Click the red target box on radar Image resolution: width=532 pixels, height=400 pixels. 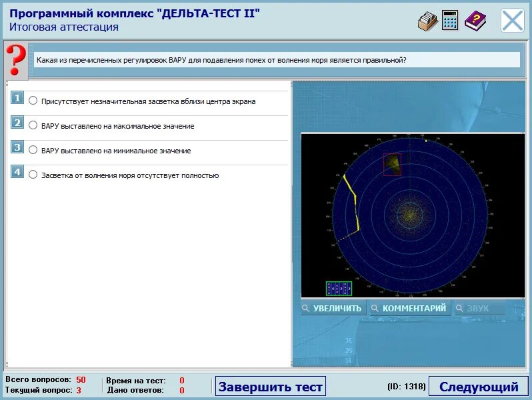point(392,165)
